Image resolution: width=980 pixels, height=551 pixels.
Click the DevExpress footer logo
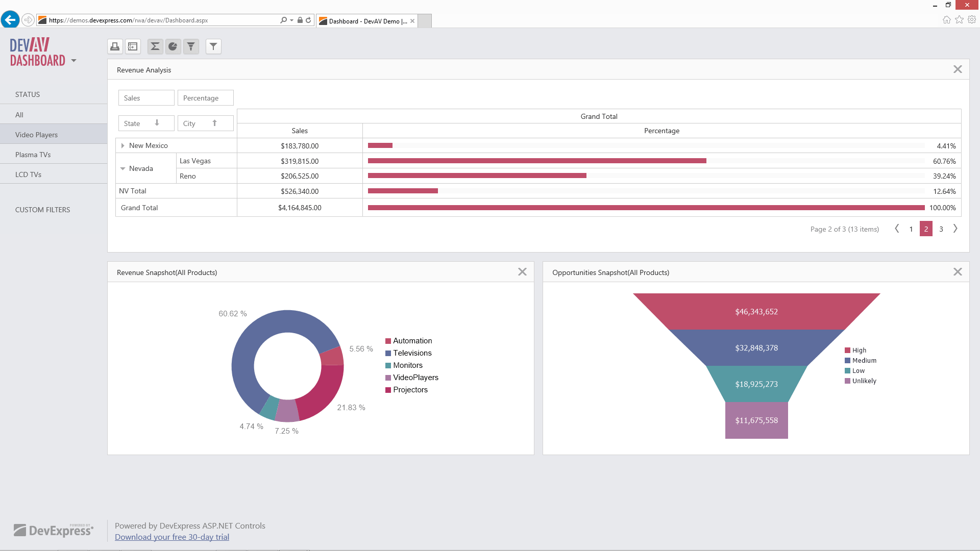pos(53,530)
